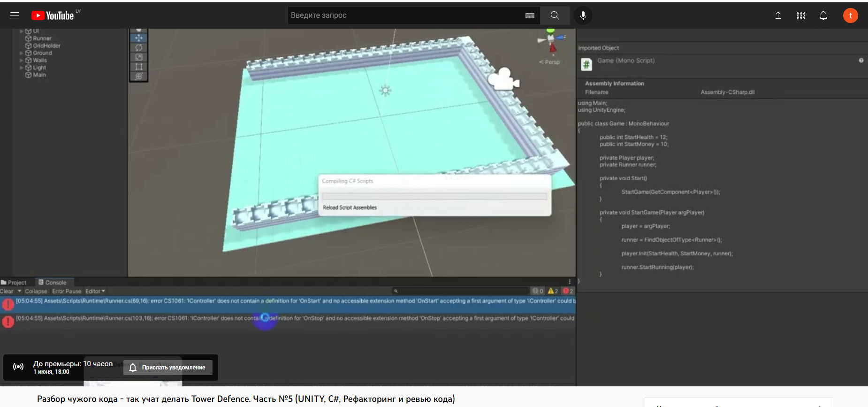Click the YouTube voice search microphone
Image resolution: width=868 pixels, height=407 pixels.
pos(583,15)
